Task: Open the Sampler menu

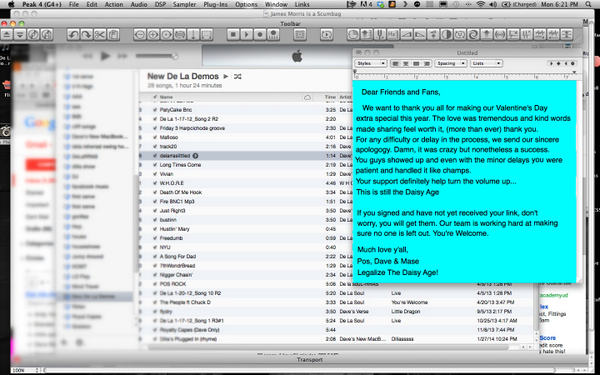Action: pyautogui.click(x=184, y=5)
